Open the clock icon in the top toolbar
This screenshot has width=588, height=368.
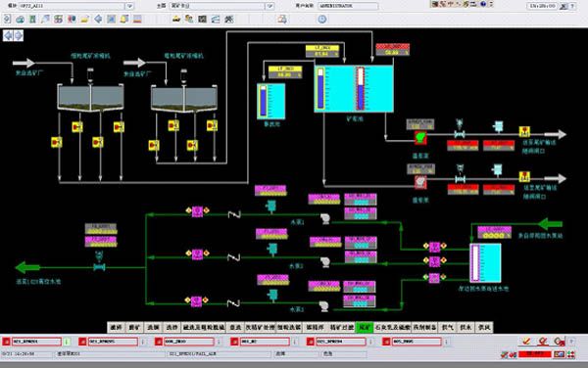322,20
